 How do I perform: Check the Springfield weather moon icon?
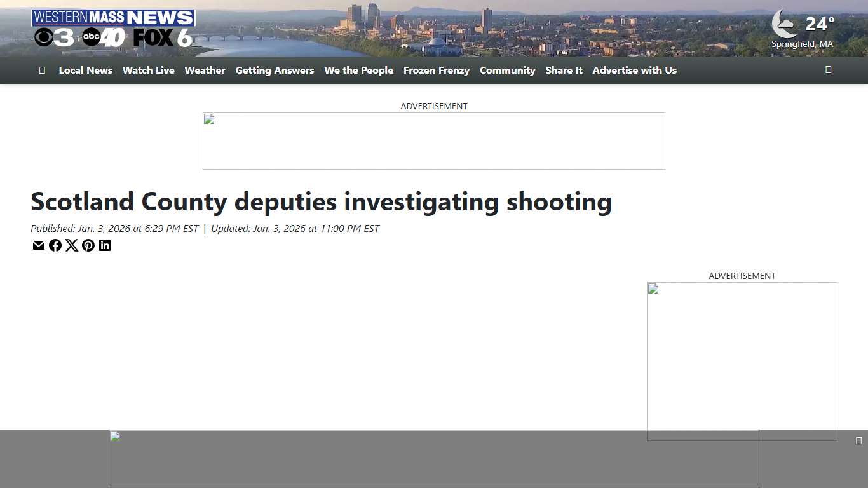coord(784,24)
